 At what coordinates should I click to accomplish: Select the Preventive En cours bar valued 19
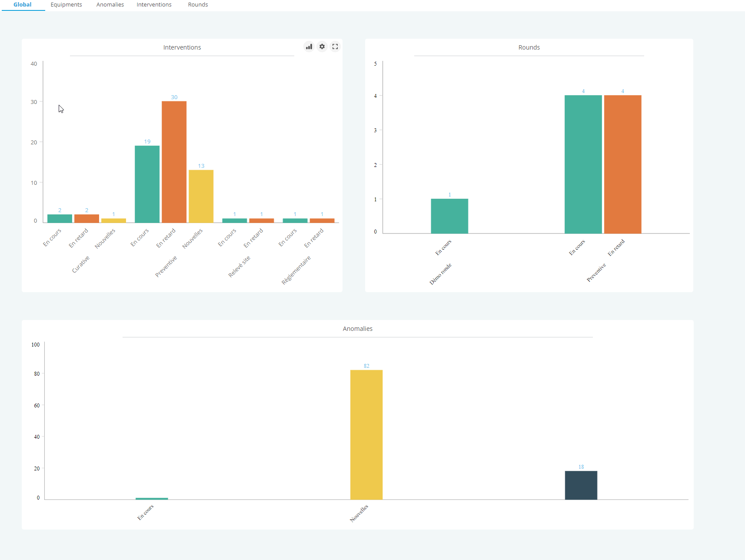[147, 184]
